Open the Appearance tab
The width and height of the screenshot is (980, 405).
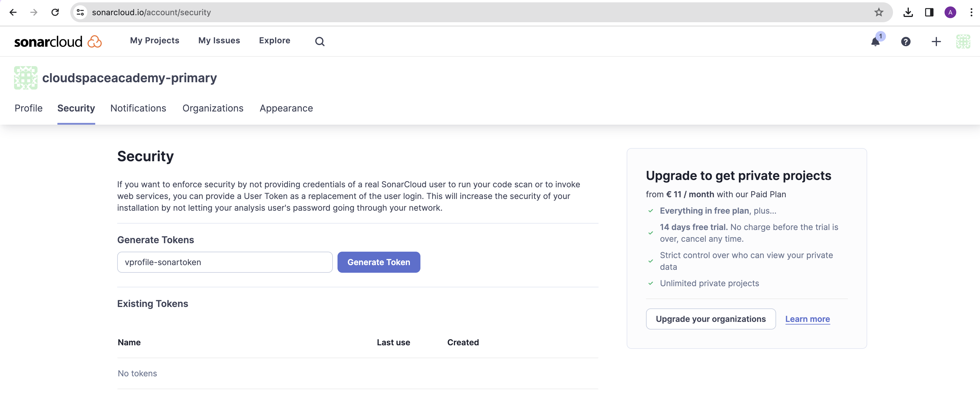[x=286, y=108]
